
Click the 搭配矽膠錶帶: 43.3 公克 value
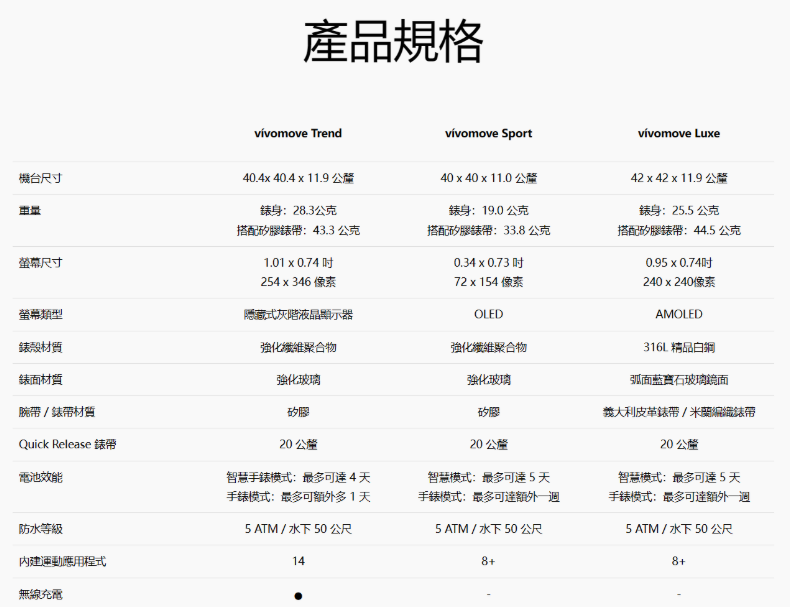click(x=298, y=230)
